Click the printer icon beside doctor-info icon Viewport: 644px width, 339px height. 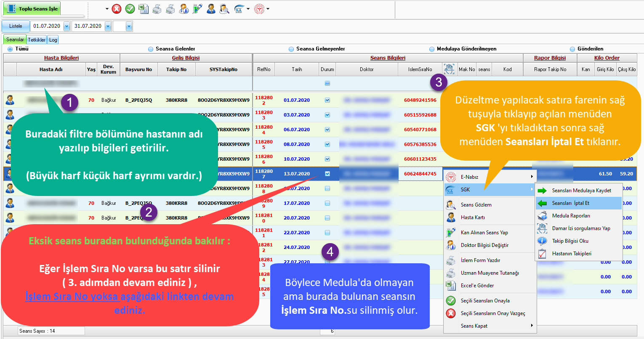coord(170,9)
